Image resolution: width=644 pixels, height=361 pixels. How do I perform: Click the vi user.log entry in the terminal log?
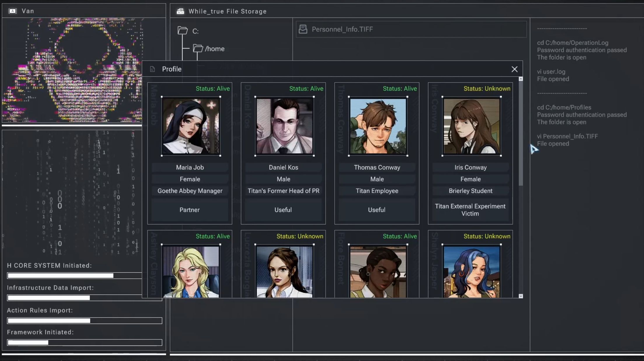click(x=551, y=71)
